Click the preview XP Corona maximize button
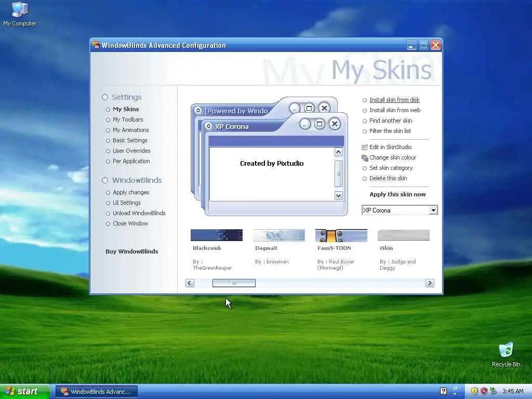Viewport: 532px width, 399px height. pyautogui.click(x=320, y=124)
